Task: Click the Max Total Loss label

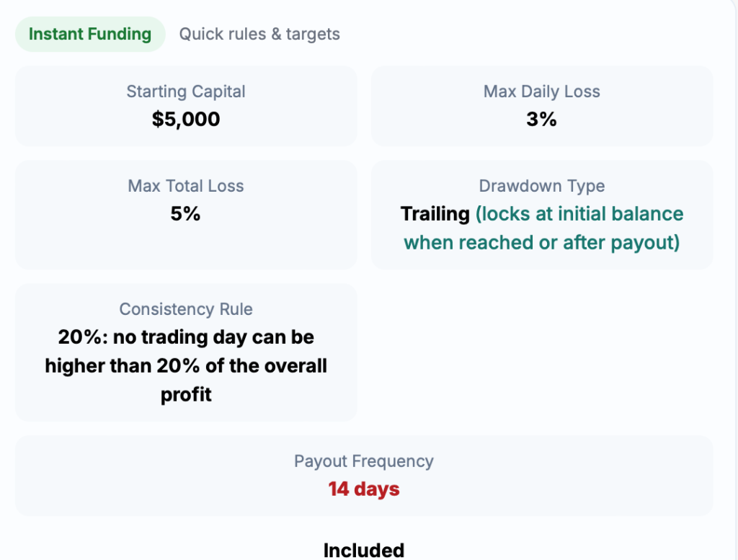Action: 186,186
